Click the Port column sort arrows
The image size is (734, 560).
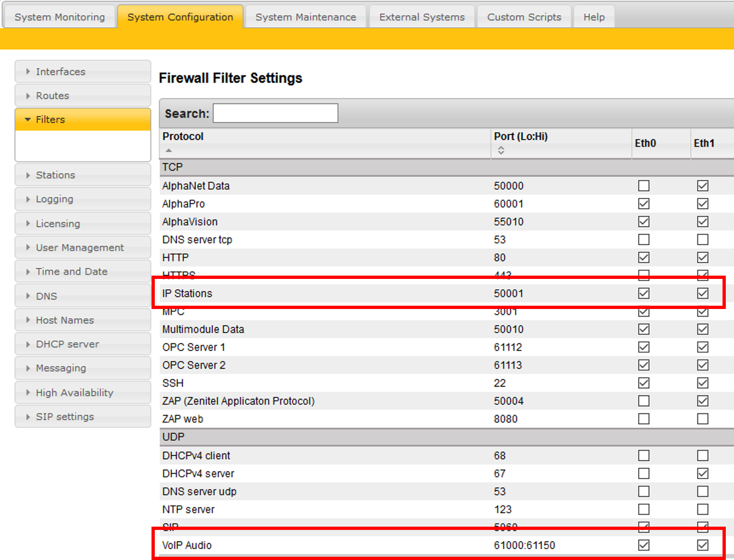coord(501,150)
